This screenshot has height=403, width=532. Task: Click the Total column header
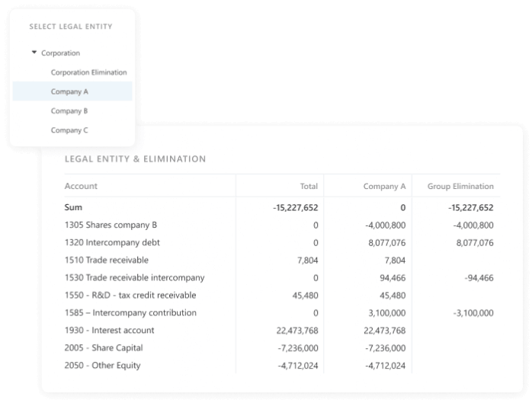(309, 186)
